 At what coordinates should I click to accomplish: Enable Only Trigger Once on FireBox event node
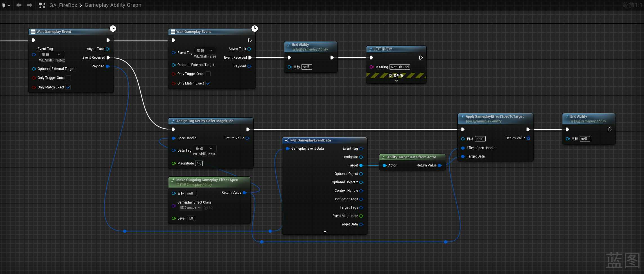(x=68, y=78)
